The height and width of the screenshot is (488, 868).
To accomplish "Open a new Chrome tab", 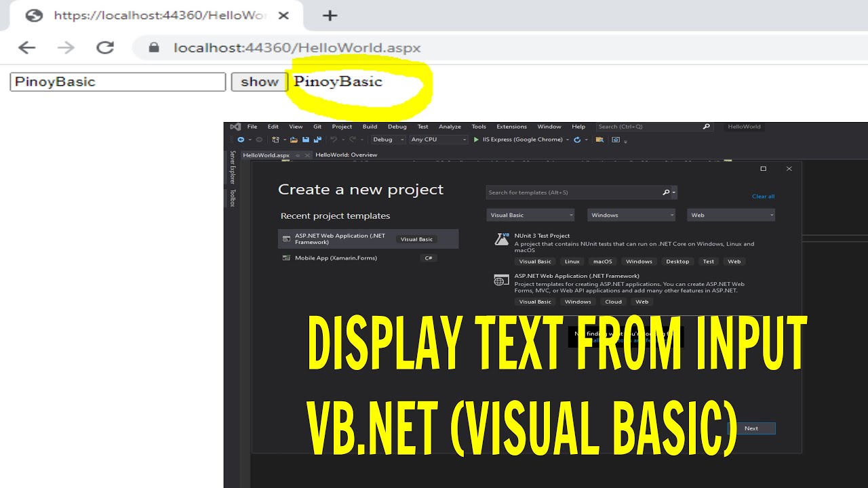I will (330, 16).
